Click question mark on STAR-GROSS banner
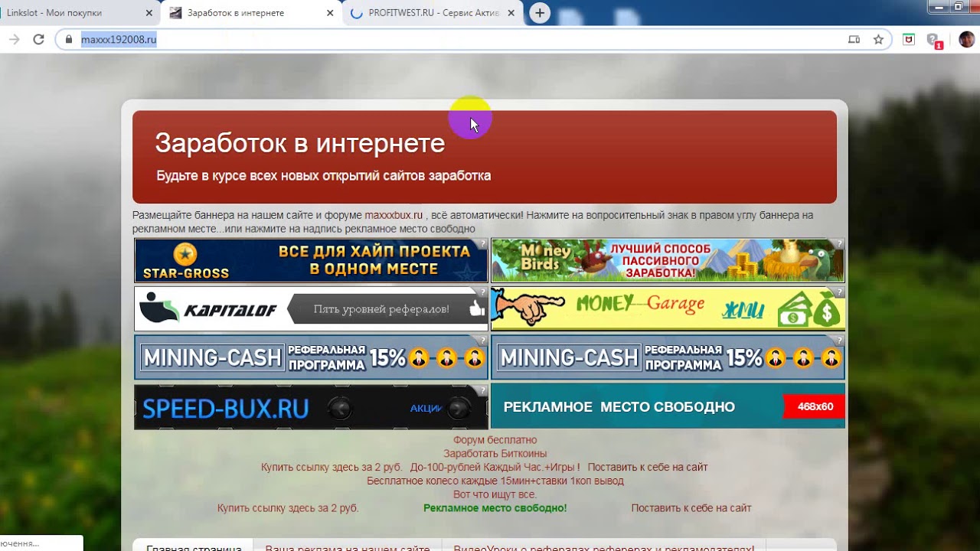This screenshot has width=980, height=551. pyautogui.click(x=482, y=244)
